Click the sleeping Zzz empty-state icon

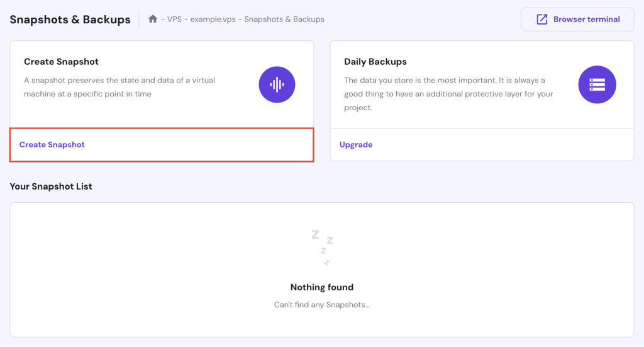click(x=322, y=247)
